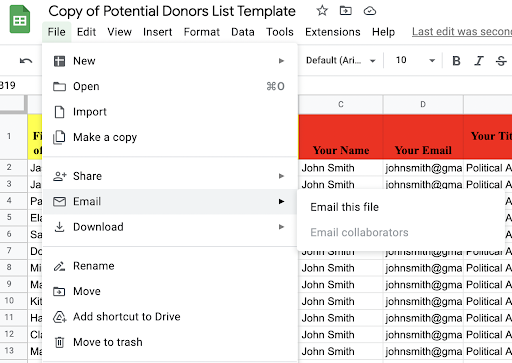Viewport: 512px width, 363px height.
Task: Open the Last edit history link
Action: pyautogui.click(x=462, y=32)
